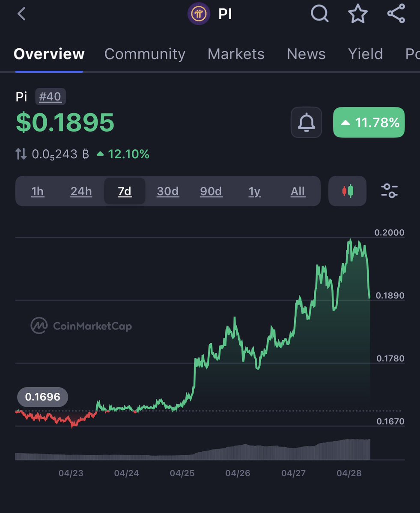420x513 pixels.
Task: Go to the News tab
Action: tap(306, 54)
